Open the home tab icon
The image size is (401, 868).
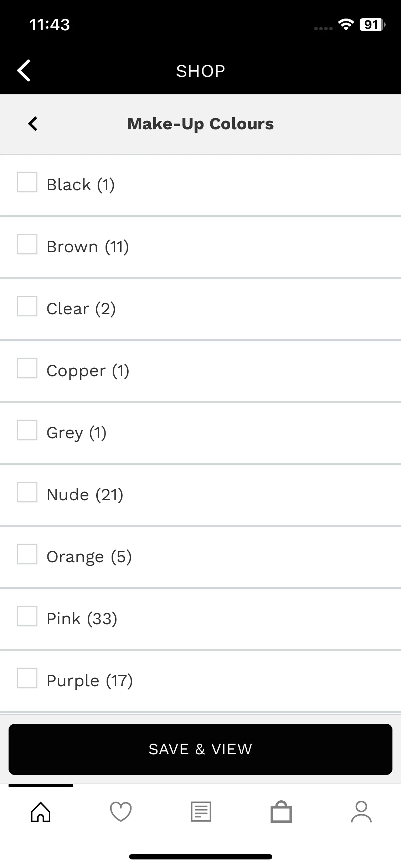click(41, 812)
